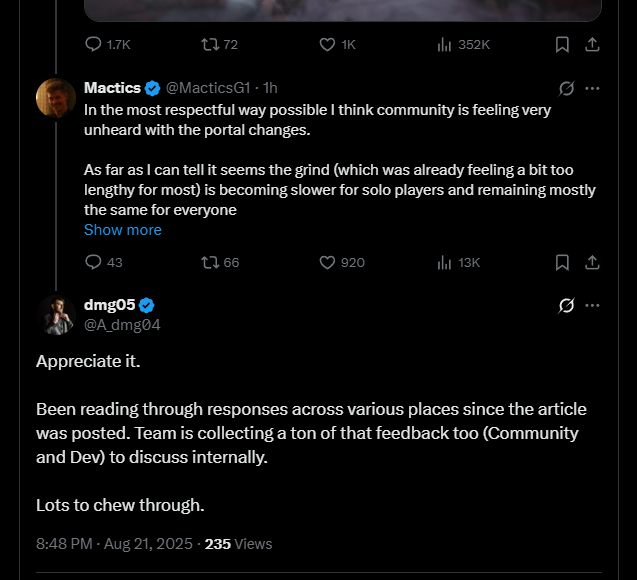Viewport: 637px width, 580px height.
Task: Reply to the top post with 1.7K replies
Action: coord(94,44)
